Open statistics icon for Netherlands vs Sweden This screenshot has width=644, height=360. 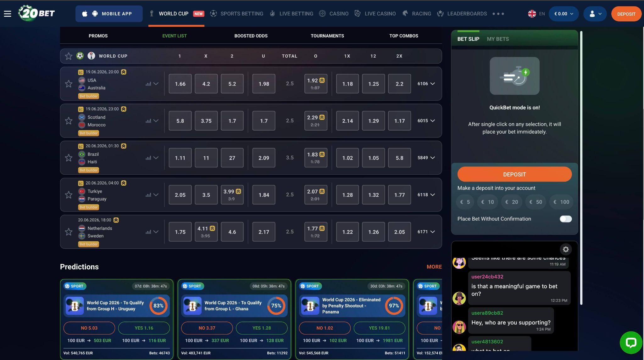pyautogui.click(x=148, y=232)
